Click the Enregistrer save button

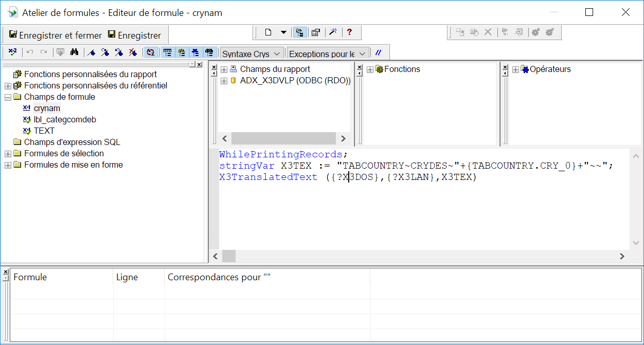tap(134, 35)
